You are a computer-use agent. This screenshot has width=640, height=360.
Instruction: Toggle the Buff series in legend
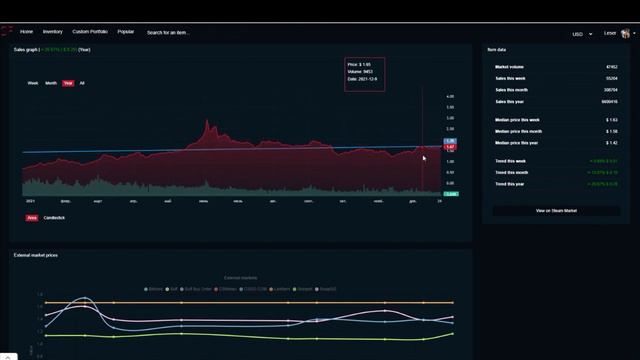coord(171,289)
